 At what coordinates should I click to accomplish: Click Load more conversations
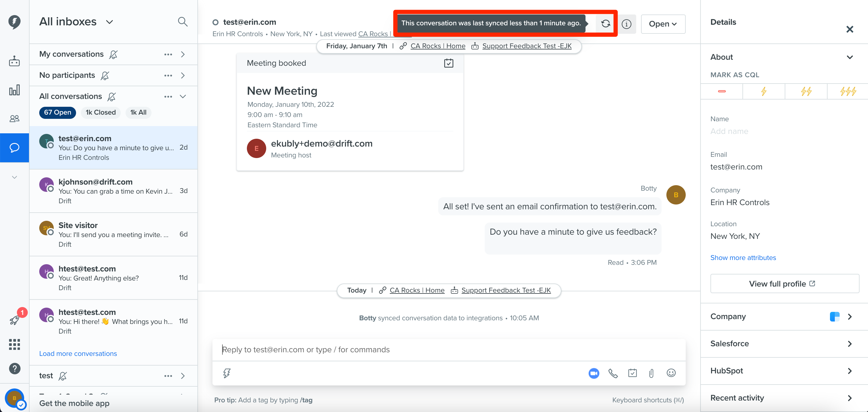78,353
